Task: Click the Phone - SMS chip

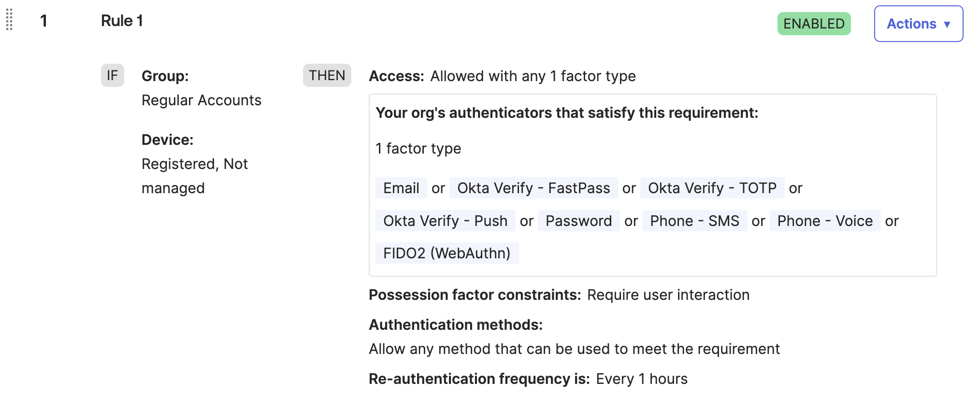Action: (694, 221)
